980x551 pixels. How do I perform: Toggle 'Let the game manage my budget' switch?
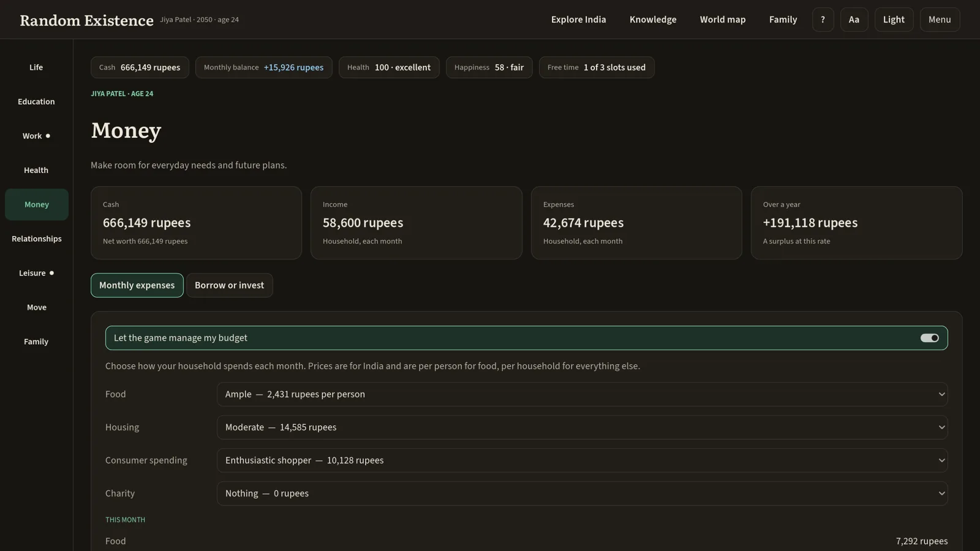pyautogui.click(x=929, y=338)
